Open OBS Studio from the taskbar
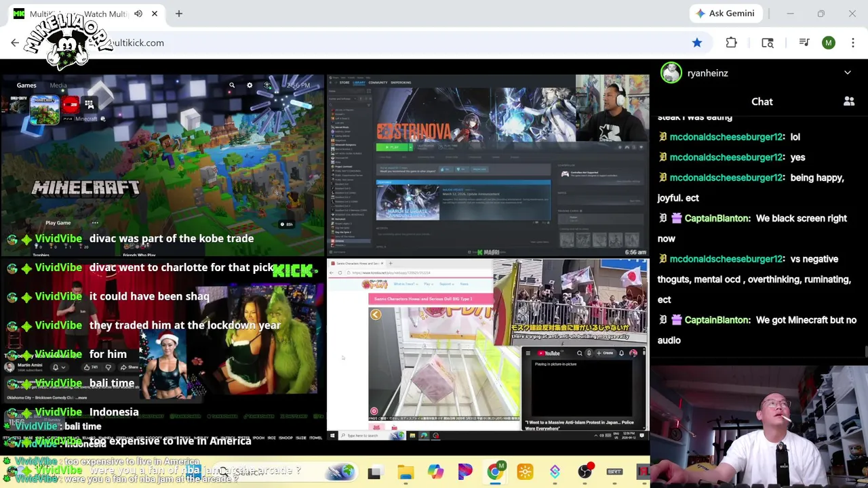 point(585,472)
